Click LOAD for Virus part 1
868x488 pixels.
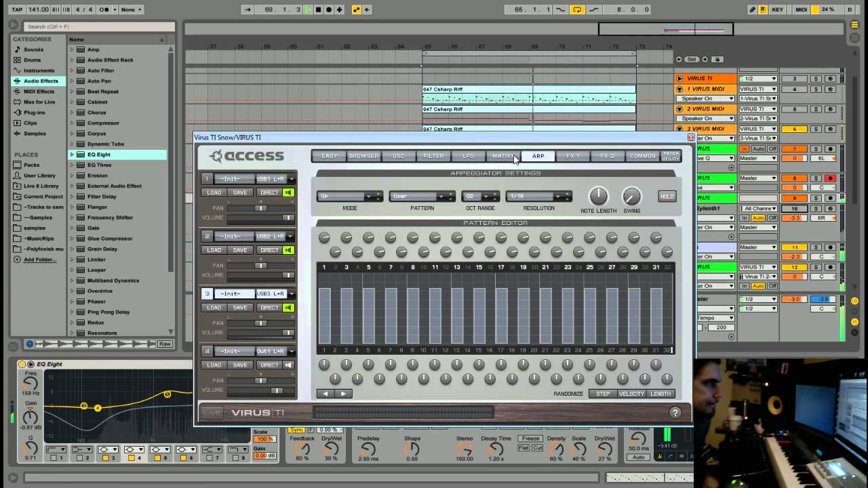(x=214, y=192)
